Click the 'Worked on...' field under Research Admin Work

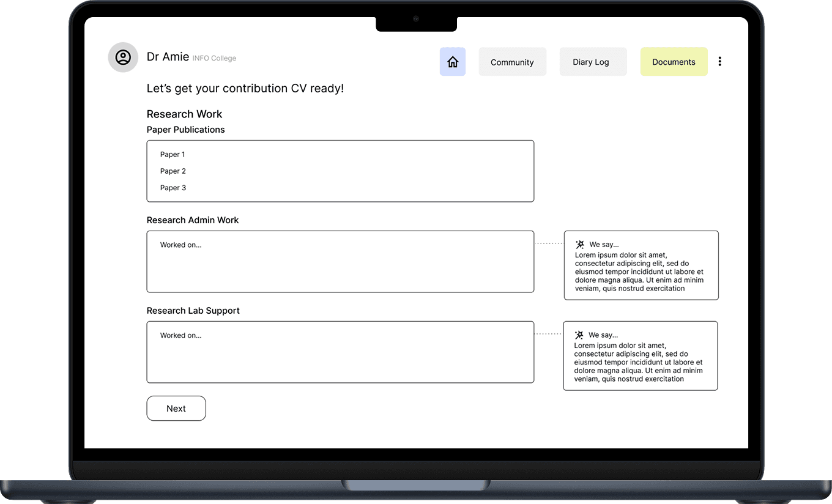click(340, 261)
